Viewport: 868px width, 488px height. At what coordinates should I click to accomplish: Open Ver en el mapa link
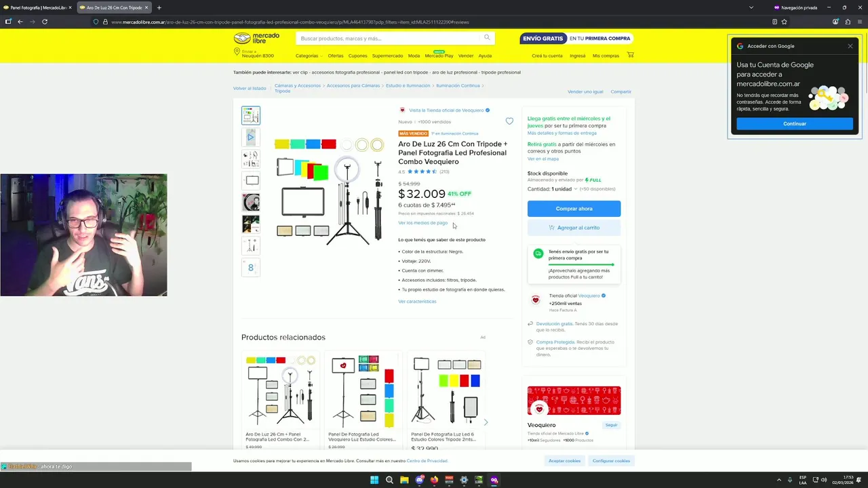[x=543, y=159]
